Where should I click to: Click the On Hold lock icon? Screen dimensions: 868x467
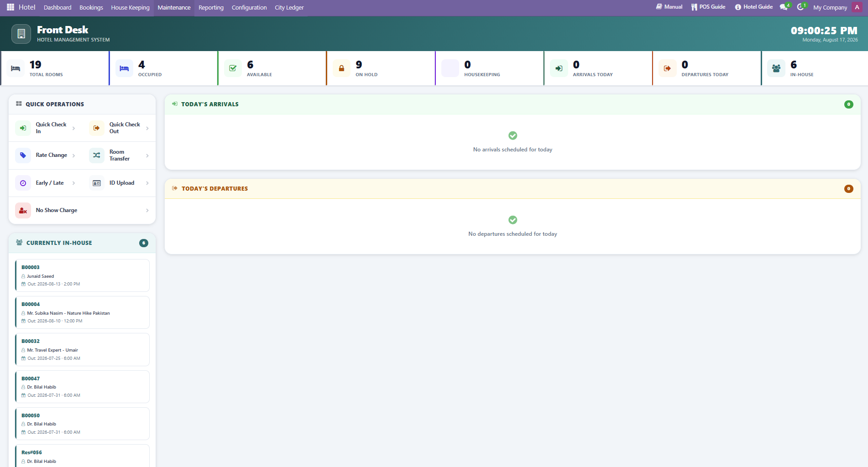tap(341, 68)
